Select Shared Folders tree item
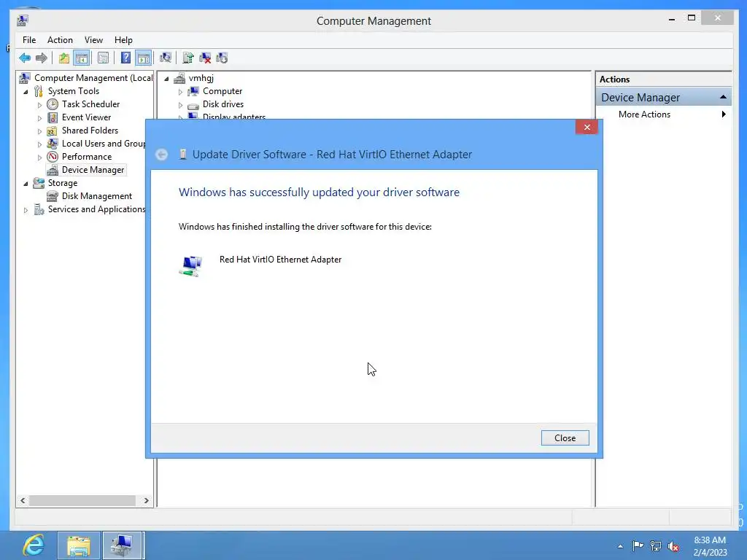Viewport: 747px width, 560px height. pos(90,131)
